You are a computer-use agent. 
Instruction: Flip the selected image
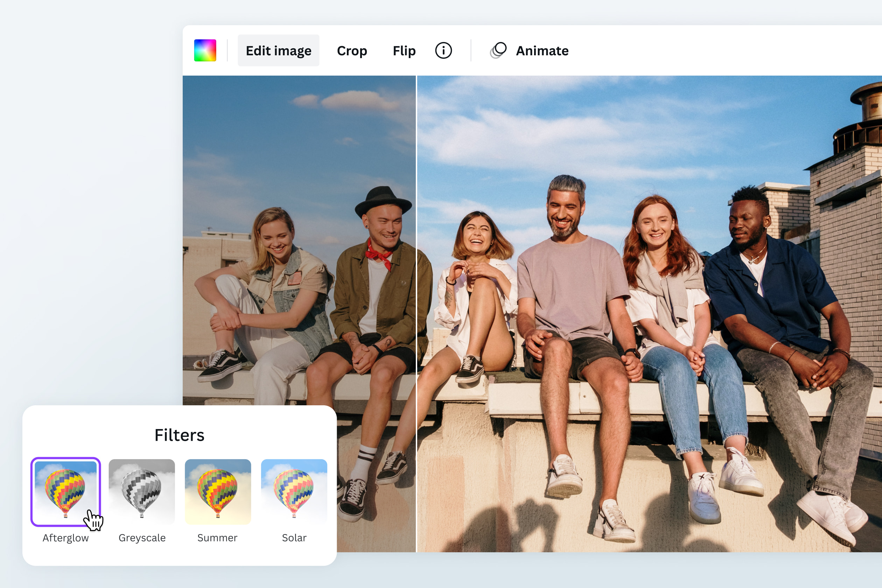[404, 50]
